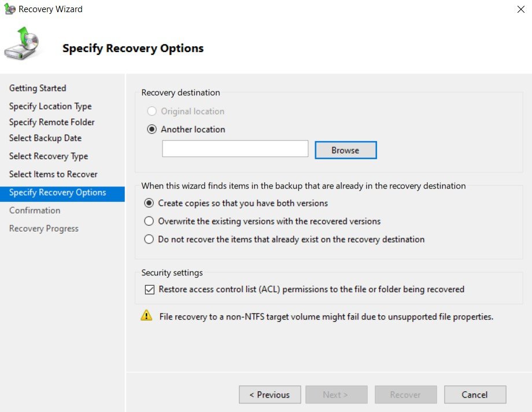Click the yellow warning triangle icon

146,315
